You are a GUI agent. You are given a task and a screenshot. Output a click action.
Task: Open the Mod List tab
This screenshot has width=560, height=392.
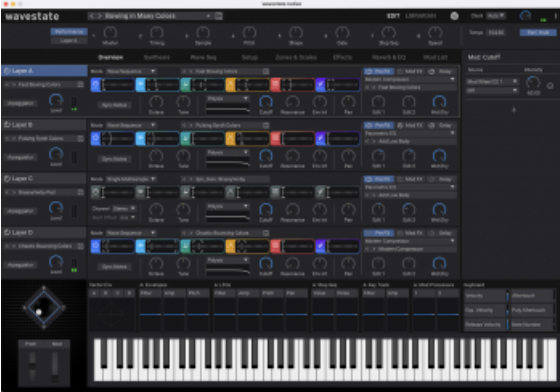tap(435, 57)
